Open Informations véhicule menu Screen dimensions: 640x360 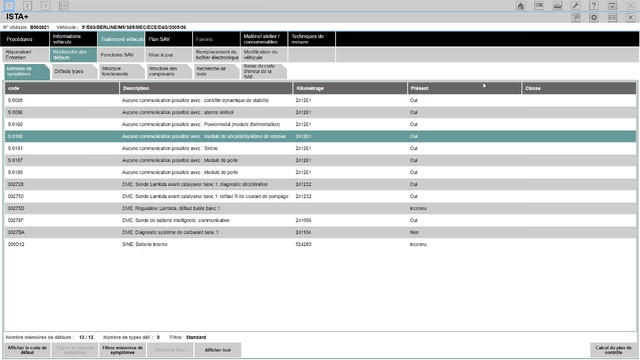click(73, 39)
